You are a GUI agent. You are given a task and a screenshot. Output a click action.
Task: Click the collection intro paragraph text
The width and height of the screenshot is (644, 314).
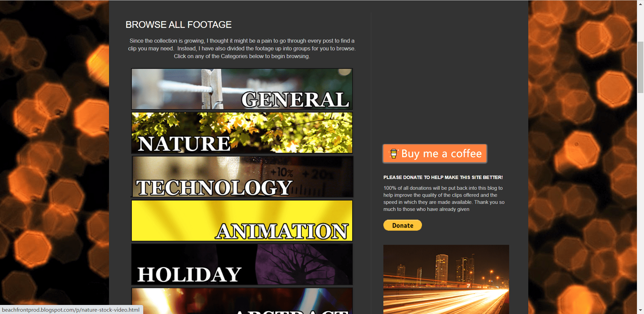pos(242,48)
